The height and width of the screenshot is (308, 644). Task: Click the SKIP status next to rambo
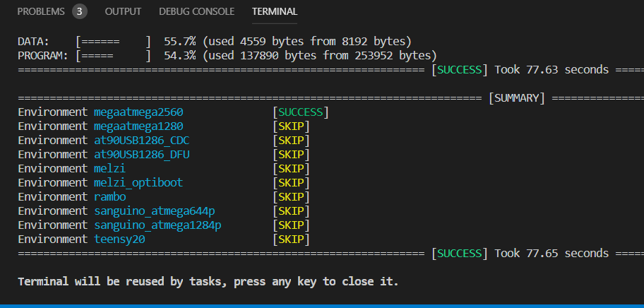click(291, 196)
